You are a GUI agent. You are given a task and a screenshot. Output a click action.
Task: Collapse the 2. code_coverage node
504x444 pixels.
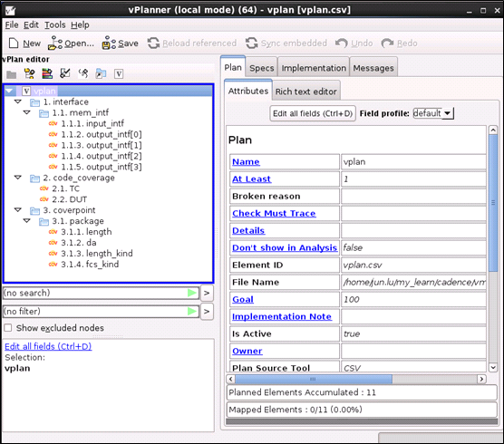[x=18, y=178]
